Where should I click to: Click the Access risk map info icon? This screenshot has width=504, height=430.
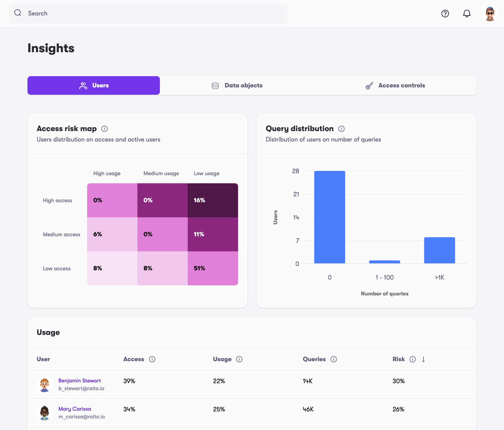coord(105,129)
